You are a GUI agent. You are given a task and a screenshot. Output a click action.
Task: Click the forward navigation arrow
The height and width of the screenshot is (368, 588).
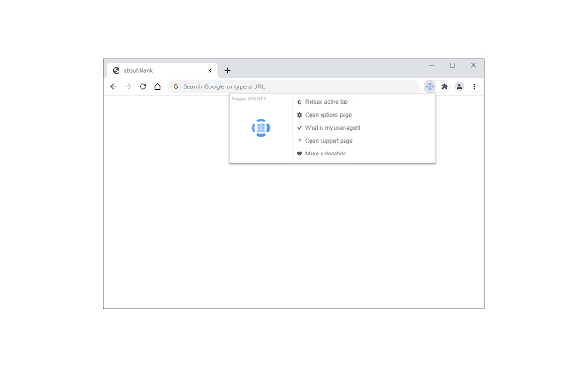[128, 86]
